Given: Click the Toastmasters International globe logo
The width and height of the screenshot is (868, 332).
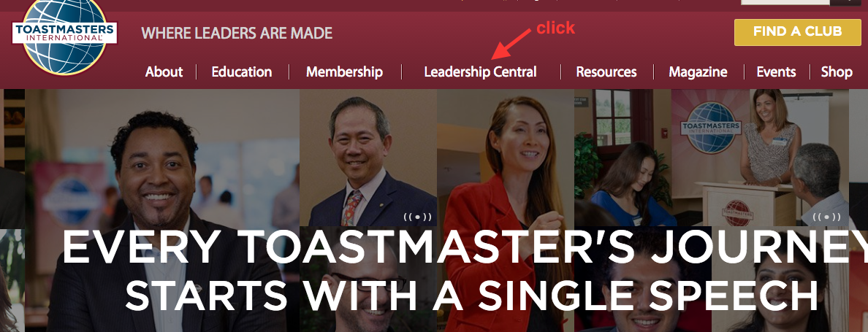Looking at the screenshot, I should point(65,34).
